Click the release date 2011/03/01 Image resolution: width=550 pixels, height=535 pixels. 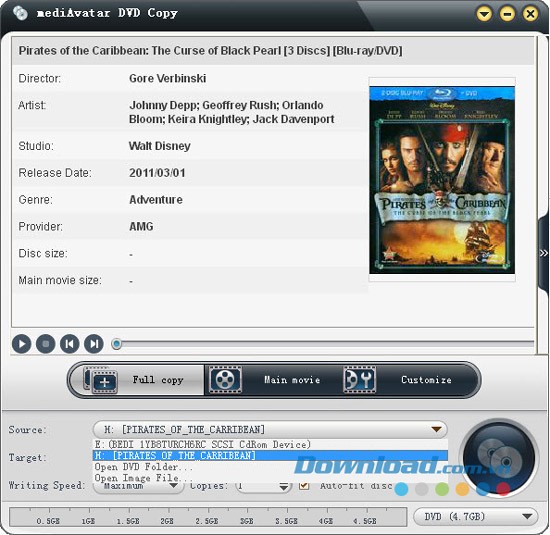(x=157, y=173)
